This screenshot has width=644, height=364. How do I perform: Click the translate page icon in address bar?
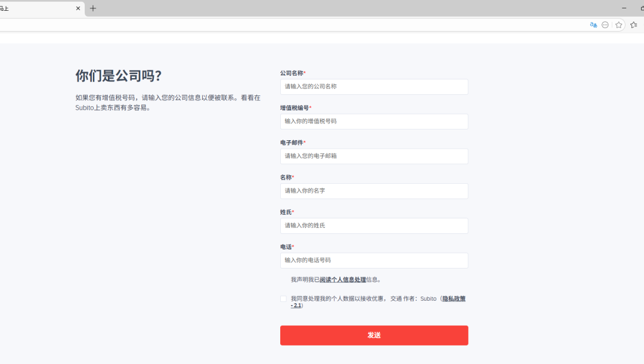pos(593,25)
